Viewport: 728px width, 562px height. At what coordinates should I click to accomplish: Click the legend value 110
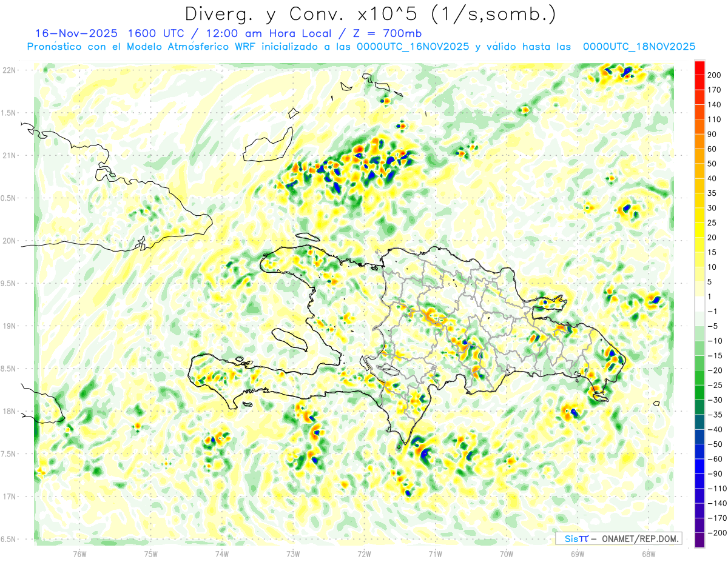click(x=715, y=119)
